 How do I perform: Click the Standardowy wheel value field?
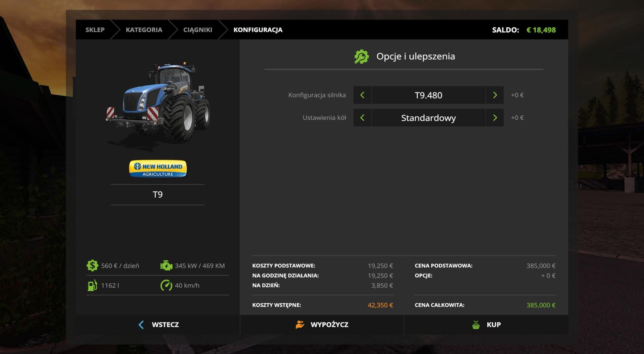(428, 118)
